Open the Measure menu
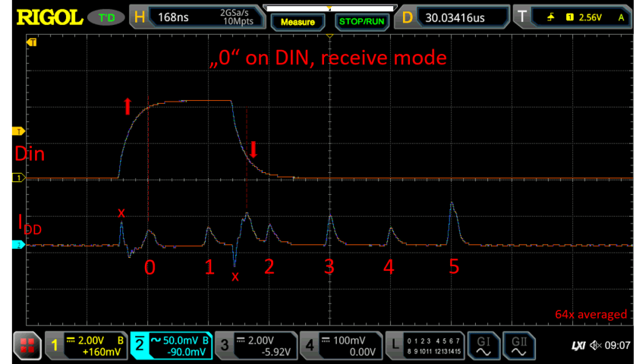Screen dimensions: 636x364 point(298,21)
